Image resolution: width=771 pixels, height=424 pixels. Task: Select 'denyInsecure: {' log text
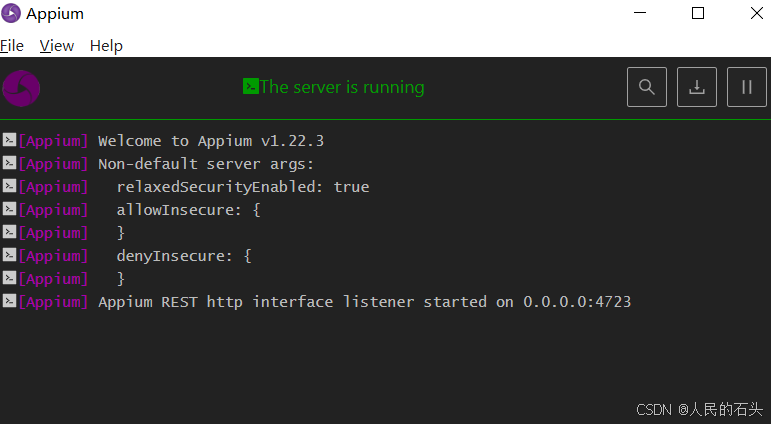(x=184, y=256)
